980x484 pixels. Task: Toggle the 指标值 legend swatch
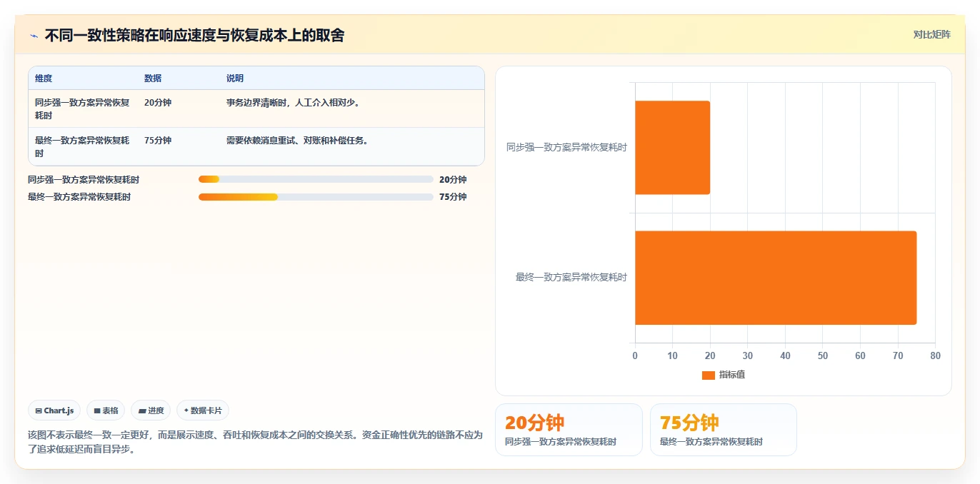click(709, 375)
